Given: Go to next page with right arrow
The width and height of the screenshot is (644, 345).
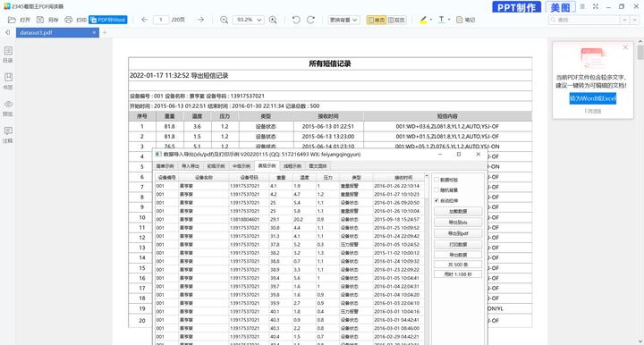Looking at the screenshot, I should 200,20.
